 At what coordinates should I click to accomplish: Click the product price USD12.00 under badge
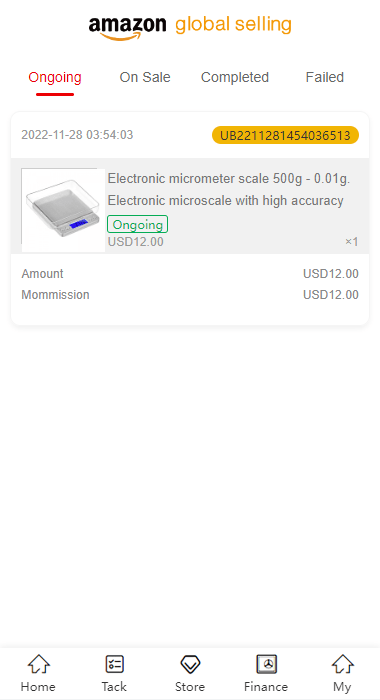tap(136, 242)
